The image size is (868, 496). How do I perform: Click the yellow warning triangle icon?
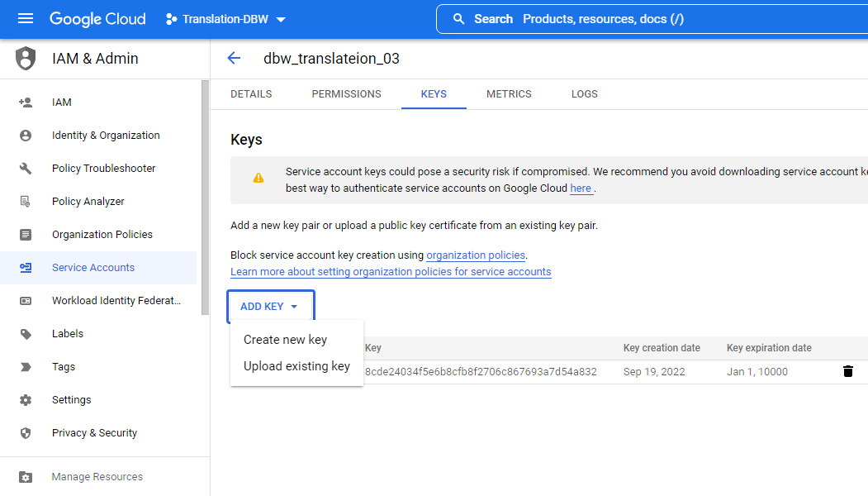[x=259, y=178]
